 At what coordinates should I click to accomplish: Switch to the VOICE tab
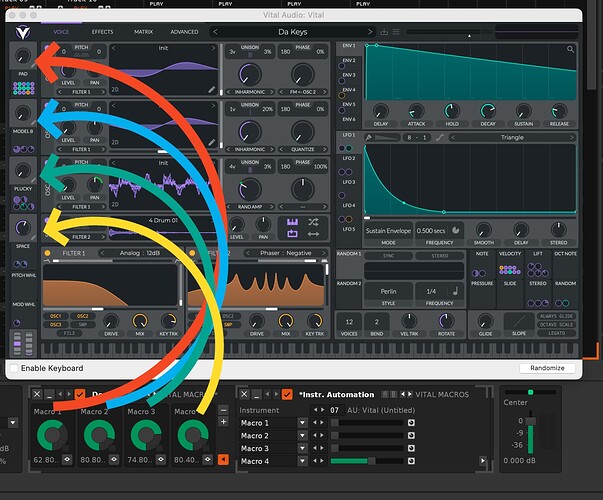coord(61,32)
